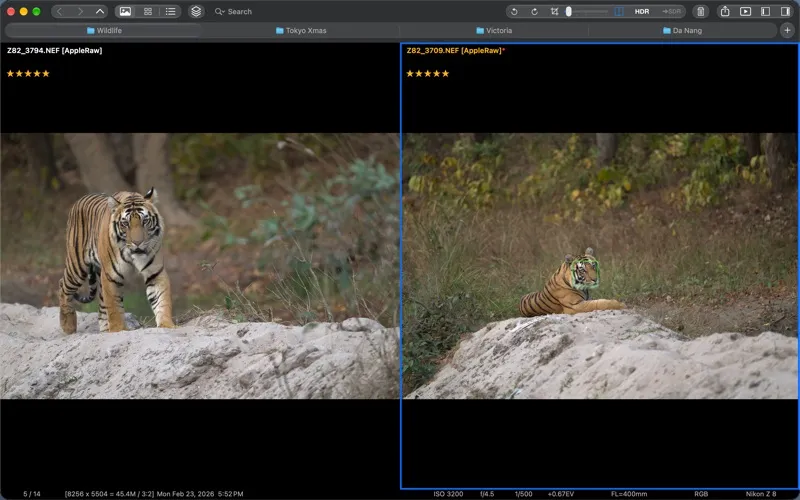
Task: Go up to the parent folder
Action: coord(100,11)
